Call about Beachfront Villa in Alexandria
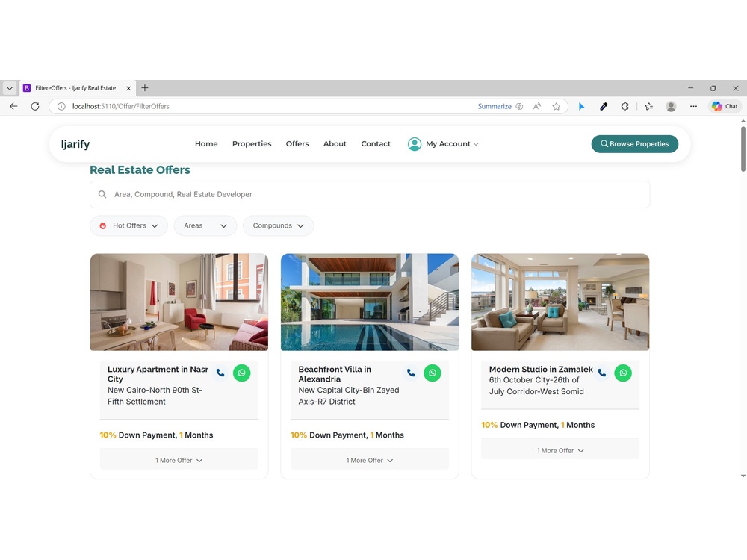This screenshot has width=747, height=560. click(411, 373)
